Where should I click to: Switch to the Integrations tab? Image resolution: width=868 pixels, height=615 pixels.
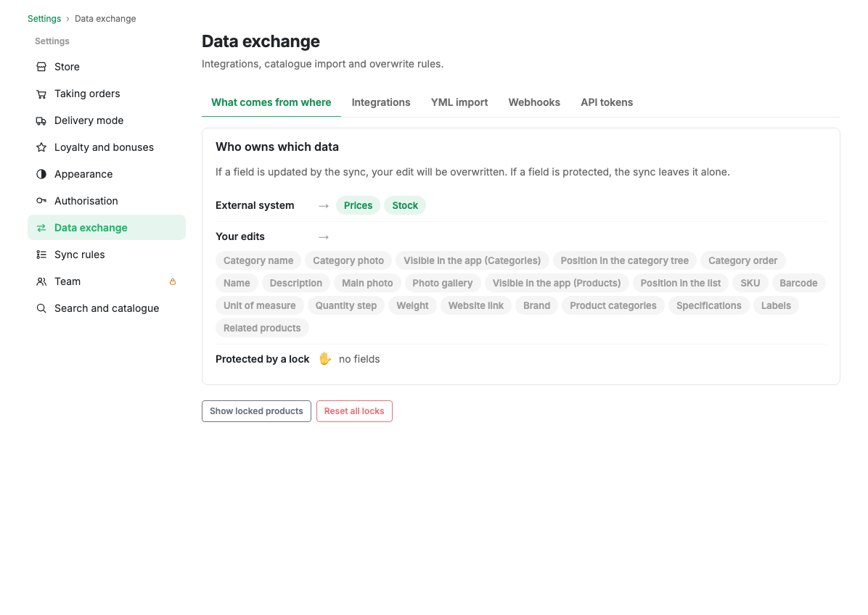pos(381,102)
